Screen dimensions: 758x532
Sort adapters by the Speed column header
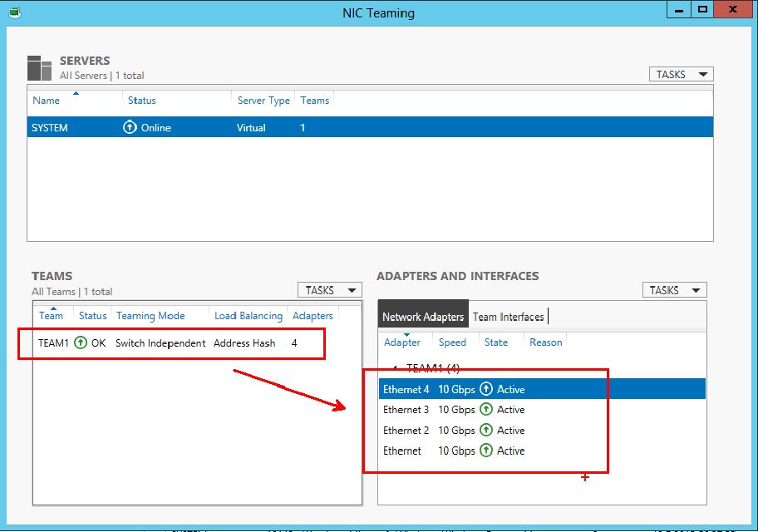(452, 342)
